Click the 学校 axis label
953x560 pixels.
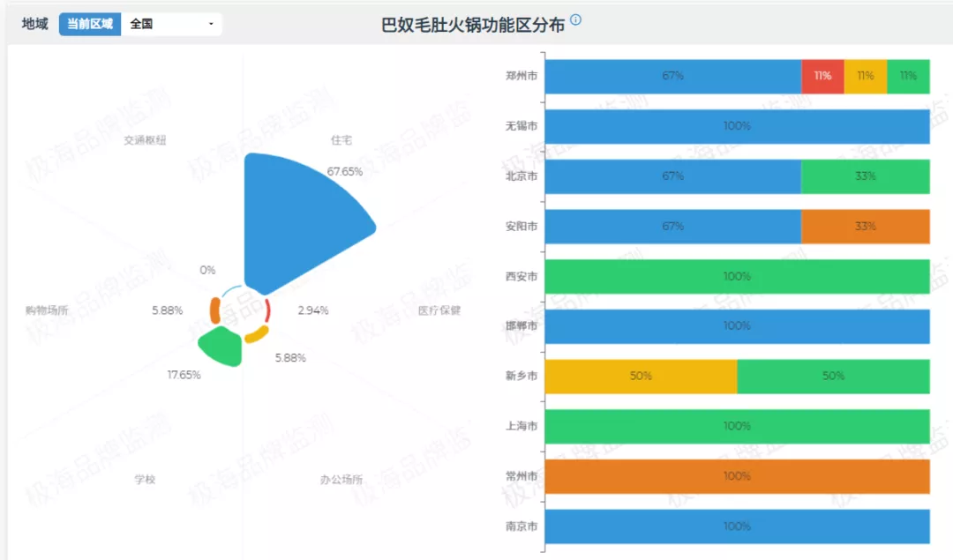(145, 479)
